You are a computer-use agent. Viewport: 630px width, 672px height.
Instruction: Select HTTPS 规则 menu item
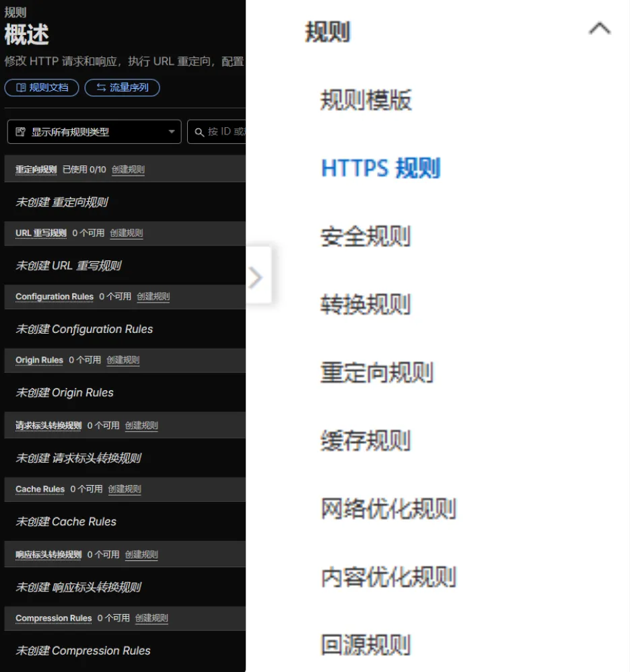coord(380,168)
